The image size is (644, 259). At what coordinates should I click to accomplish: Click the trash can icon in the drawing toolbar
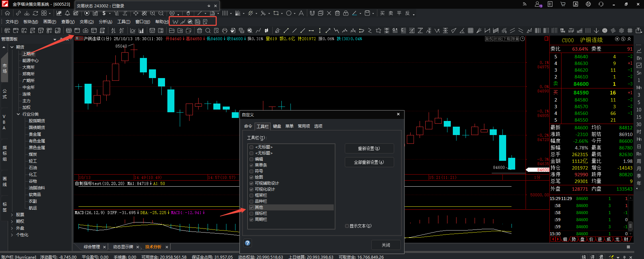pos(337,13)
